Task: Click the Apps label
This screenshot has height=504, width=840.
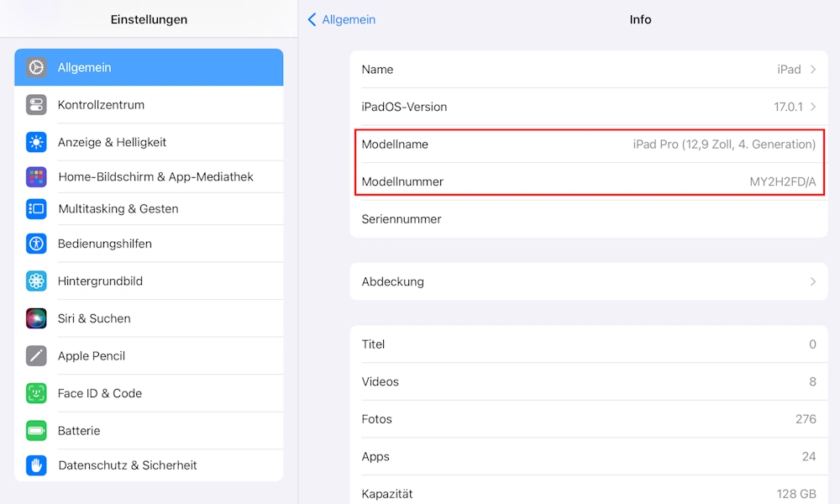Action: point(375,457)
